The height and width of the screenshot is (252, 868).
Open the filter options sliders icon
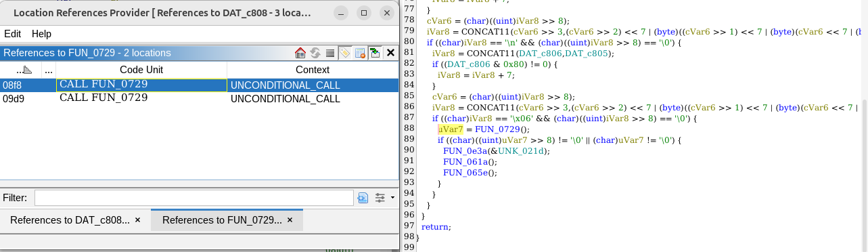[380, 198]
